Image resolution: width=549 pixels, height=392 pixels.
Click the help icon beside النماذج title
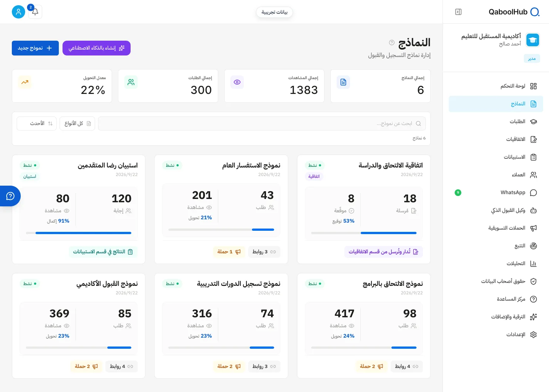(392, 43)
